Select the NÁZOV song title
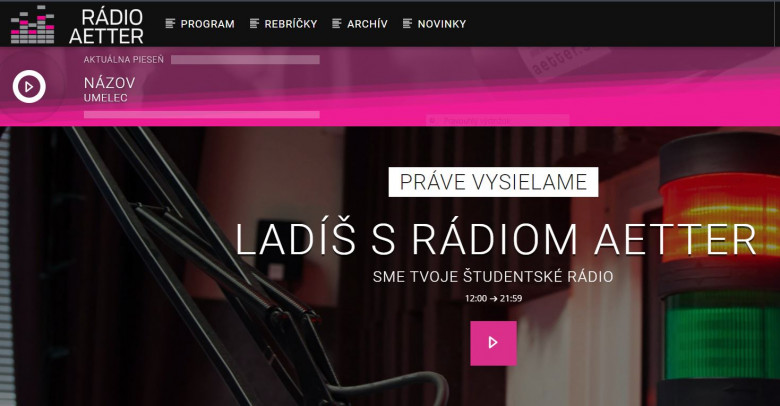Image resolution: width=780 pixels, height=406 pixels. pos(109,83)
